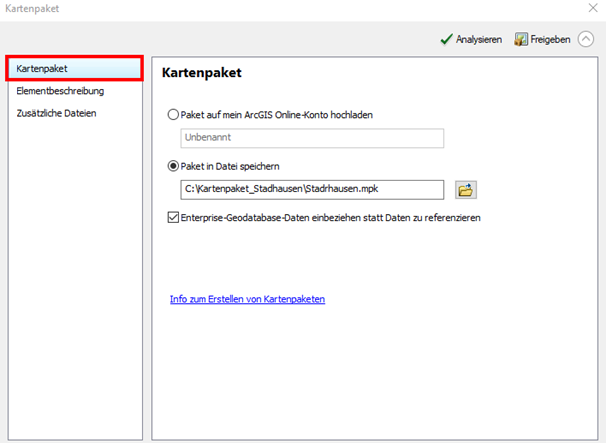Click the ArcGIS Online-Konto hochladen label text

277,115
